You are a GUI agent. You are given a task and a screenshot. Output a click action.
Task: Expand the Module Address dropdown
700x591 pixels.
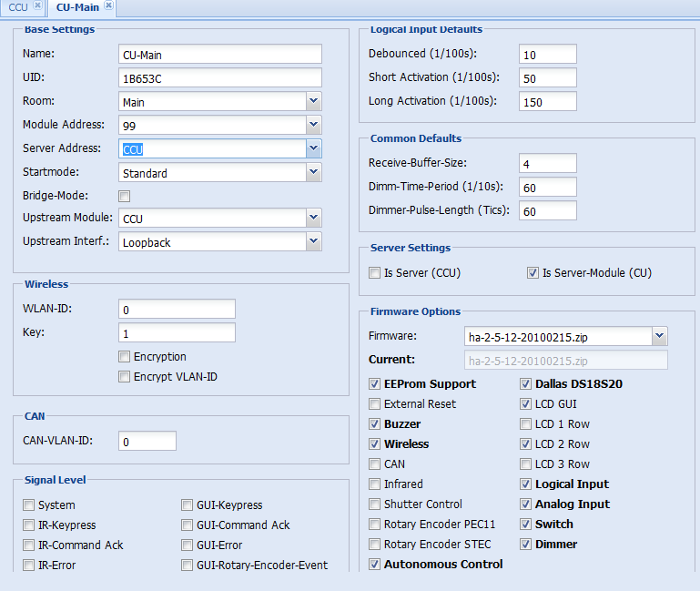click(314, 125)
